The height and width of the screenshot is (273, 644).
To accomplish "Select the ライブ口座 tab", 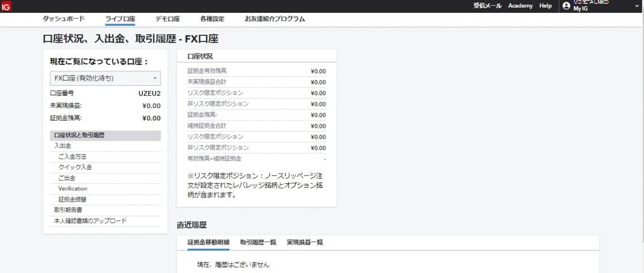I will pos(120,18).
